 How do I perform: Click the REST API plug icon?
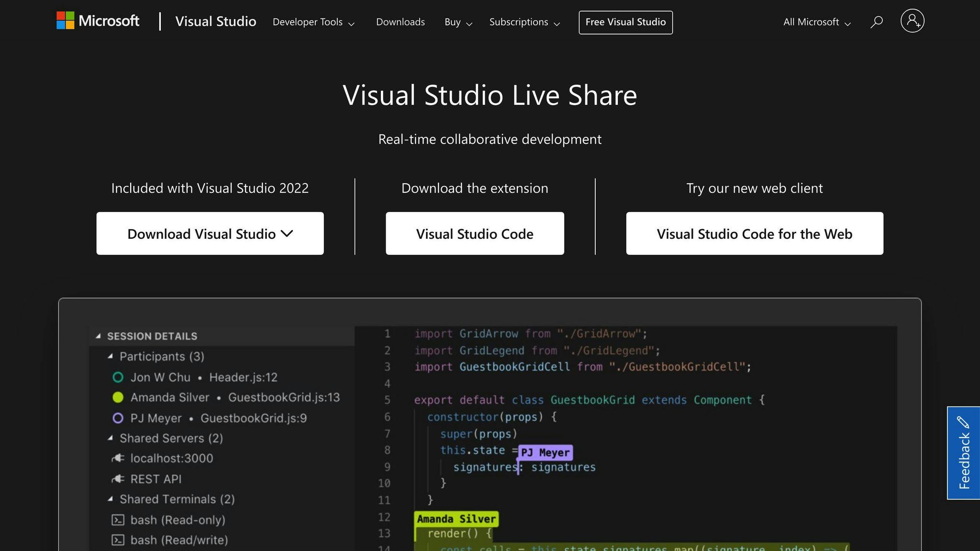point(118,479)
